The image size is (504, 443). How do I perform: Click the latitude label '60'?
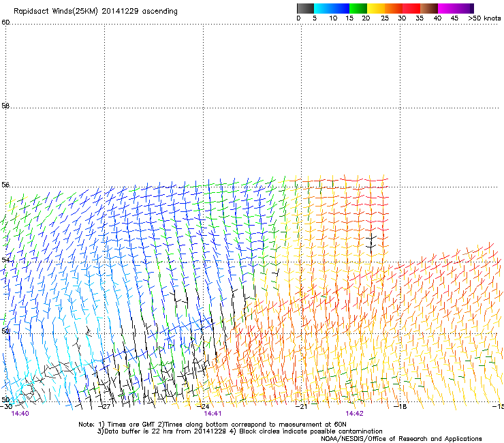(x=5, y=22)
